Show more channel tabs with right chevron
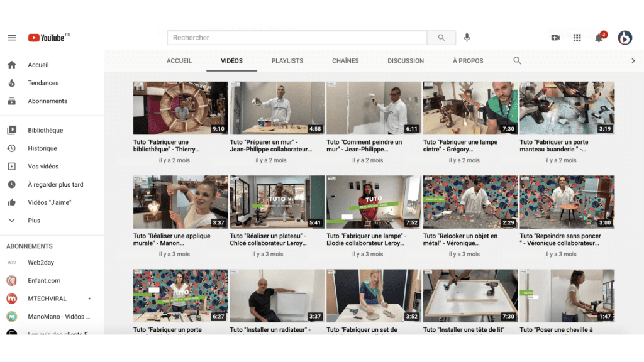644x362 pixels. point(633,61)
